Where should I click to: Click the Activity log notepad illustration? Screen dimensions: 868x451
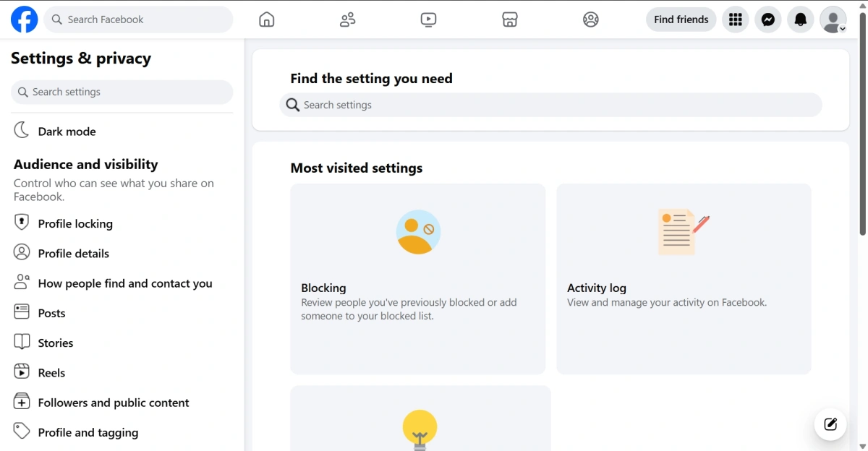point(684,232)
